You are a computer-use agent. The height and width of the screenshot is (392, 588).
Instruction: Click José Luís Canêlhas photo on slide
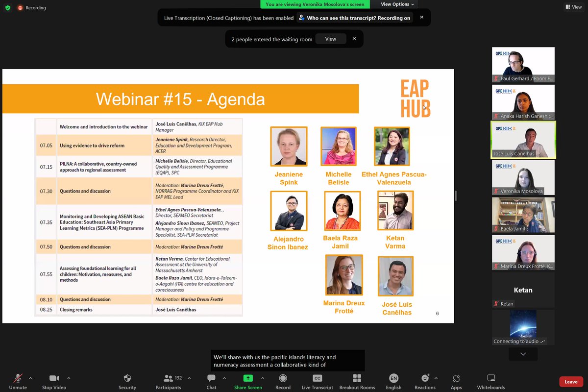point(395,276)
